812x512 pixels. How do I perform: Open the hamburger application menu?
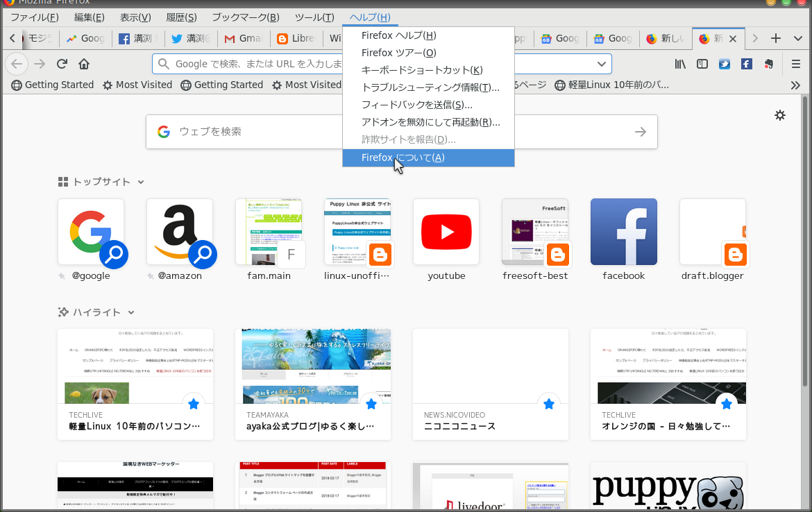pyautogui.click(x=796, y=65)
